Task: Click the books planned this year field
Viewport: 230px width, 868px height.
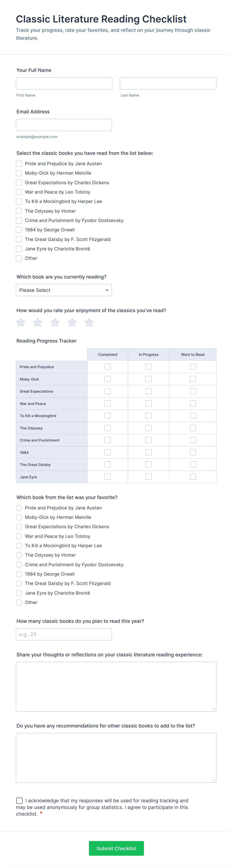Action: point(64,634)
